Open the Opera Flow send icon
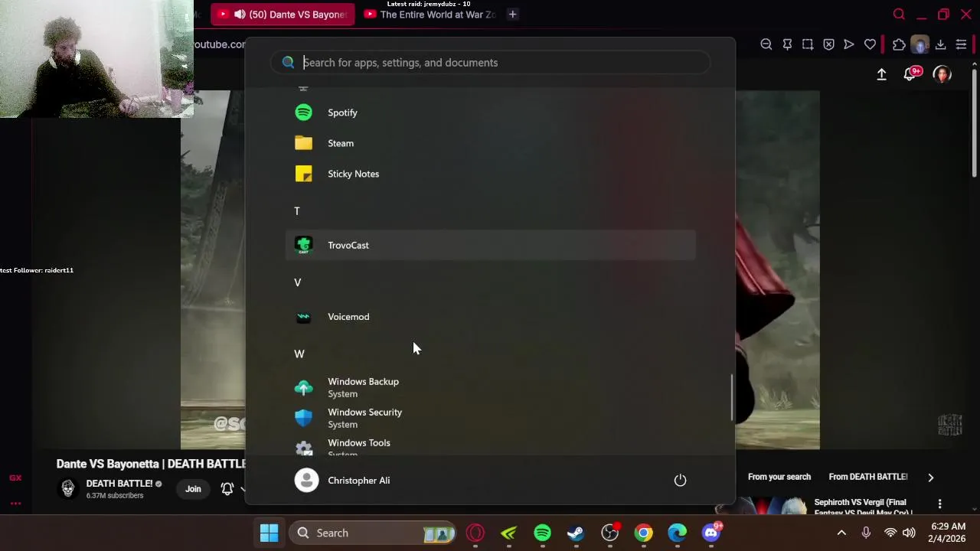 [x=849, y=44]
